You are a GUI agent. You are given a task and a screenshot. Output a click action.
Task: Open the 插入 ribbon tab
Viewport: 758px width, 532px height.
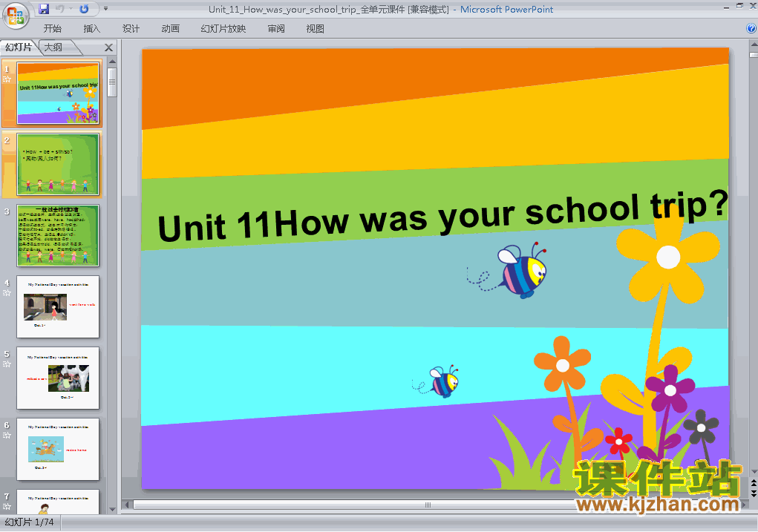coord(92,29)
